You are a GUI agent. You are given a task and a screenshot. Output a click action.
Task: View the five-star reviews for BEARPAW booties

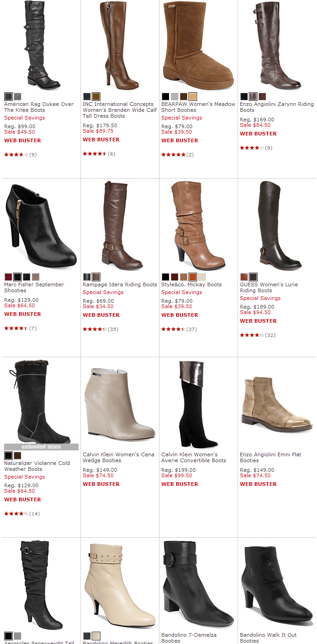[178, 155]
